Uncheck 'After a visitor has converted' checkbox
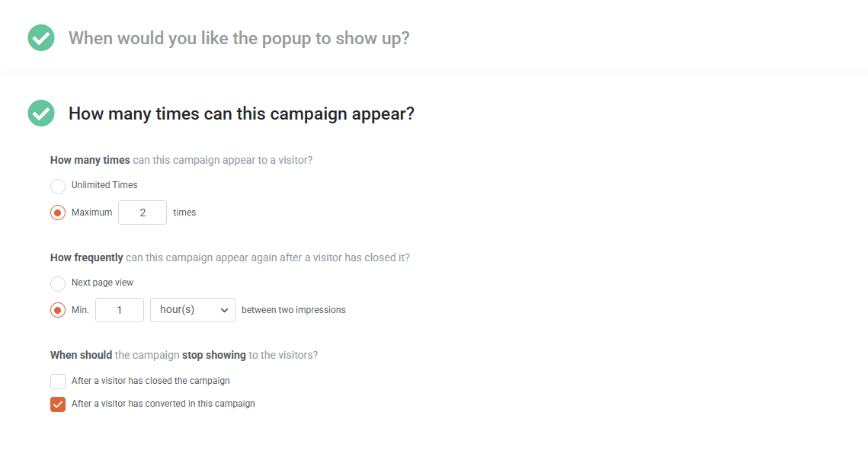Image resolution: width=868 pixels, height=457 pixels. coord(58,404)
